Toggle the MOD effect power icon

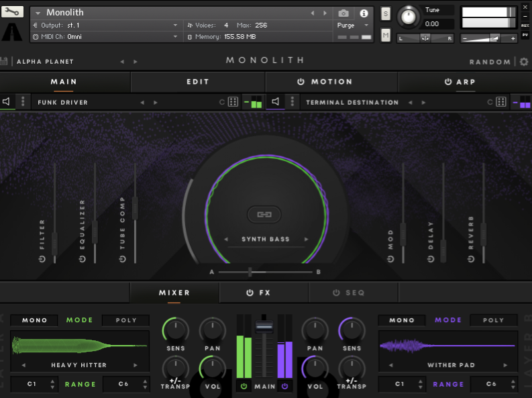[390, 259]
